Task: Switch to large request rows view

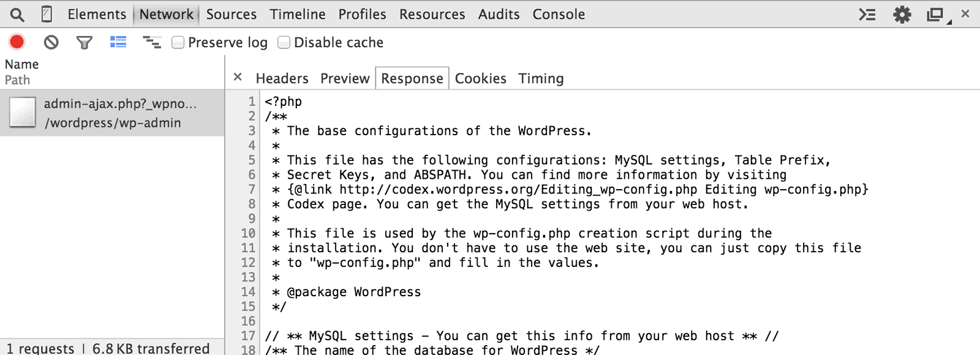Action: pos(118,42)
